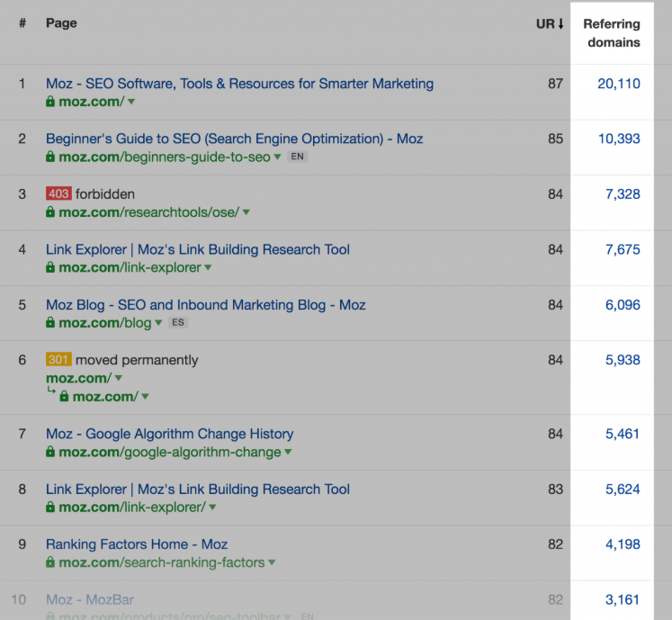This screenshot has width=672, height=620.
Task: Click the yellow 301 status badge
Action: [58, 359]
